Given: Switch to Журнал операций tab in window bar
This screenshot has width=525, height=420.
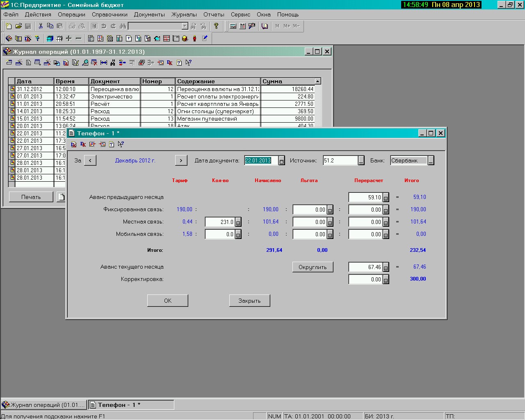Looking at the screenshot, I should [44, 405].
